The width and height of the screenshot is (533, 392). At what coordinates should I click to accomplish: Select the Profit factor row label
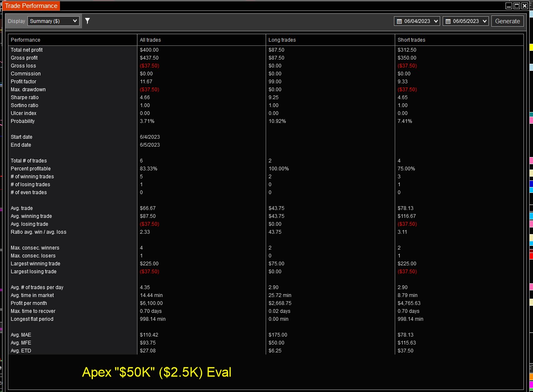click(23, 82)
